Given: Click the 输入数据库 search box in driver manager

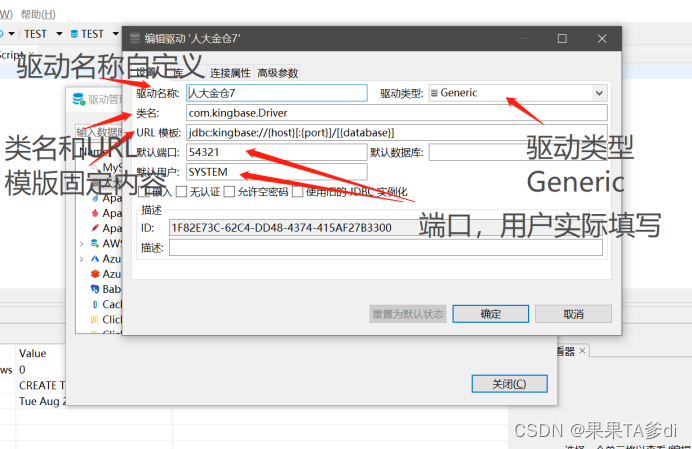Looking at the screenshot, I should point(99,132).
